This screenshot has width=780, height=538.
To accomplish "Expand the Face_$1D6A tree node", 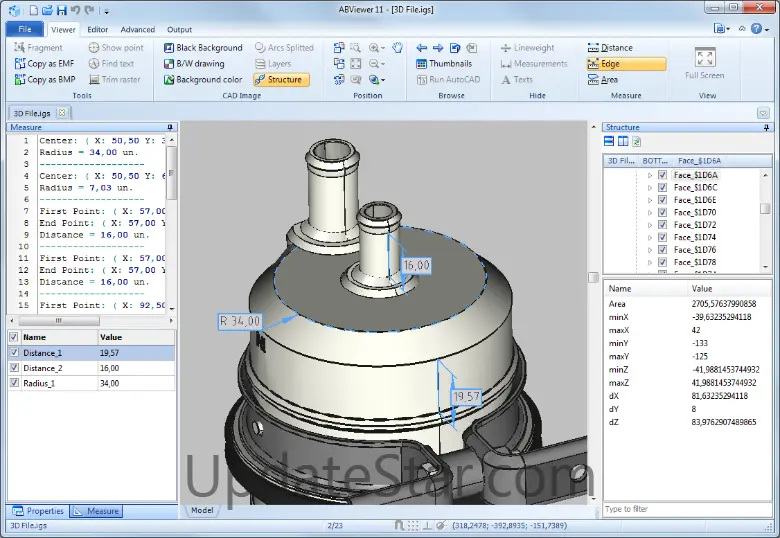I will click(649, 175).
